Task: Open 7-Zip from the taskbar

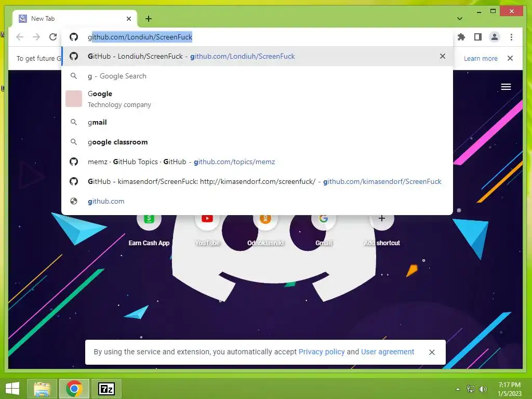Action: pyautogui.click(x=106, y=389)
